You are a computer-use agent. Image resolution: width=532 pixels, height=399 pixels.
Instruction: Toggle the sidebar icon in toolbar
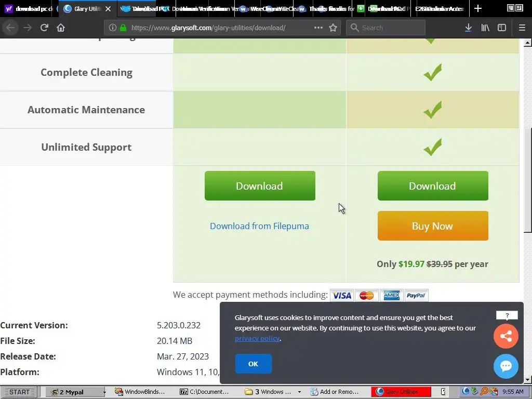(502, 28)
